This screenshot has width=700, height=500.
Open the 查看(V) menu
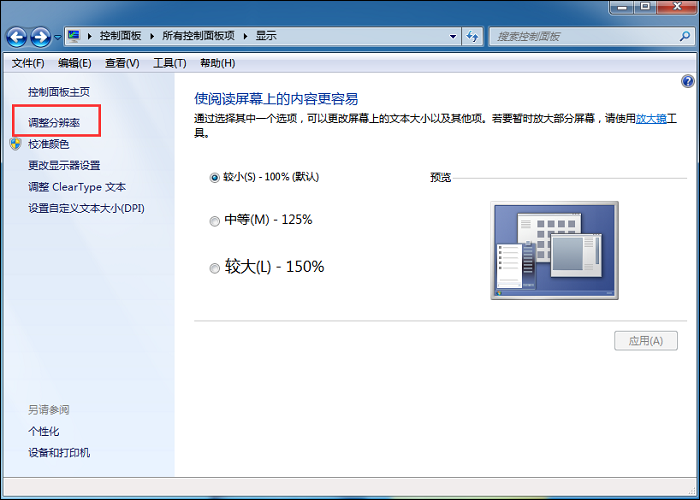(x=122, y=63)
